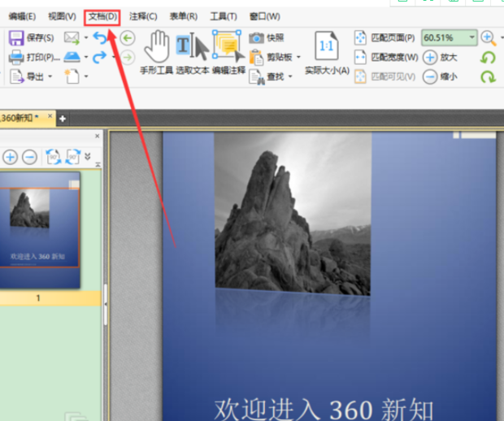Open the 注释(C) menu
Image resolution: width=504 pixels, height=421 pixels.
[143, 16]
